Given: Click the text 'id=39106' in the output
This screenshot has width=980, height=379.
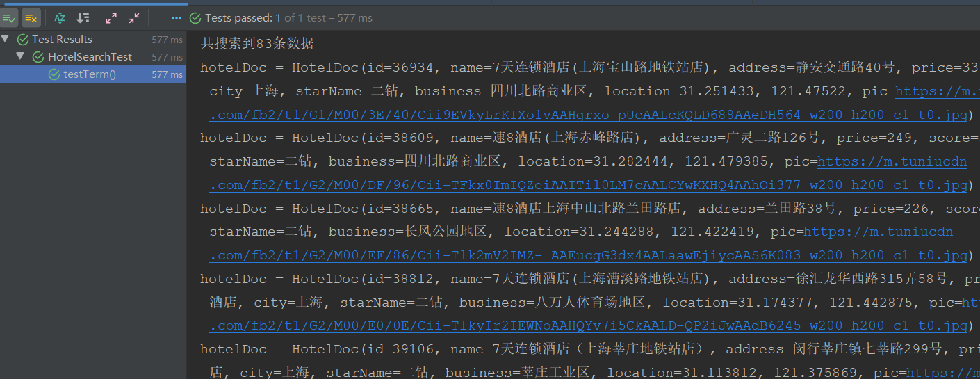Looking at the screenshot, I should pyautogui.click(x=400, y=349).
